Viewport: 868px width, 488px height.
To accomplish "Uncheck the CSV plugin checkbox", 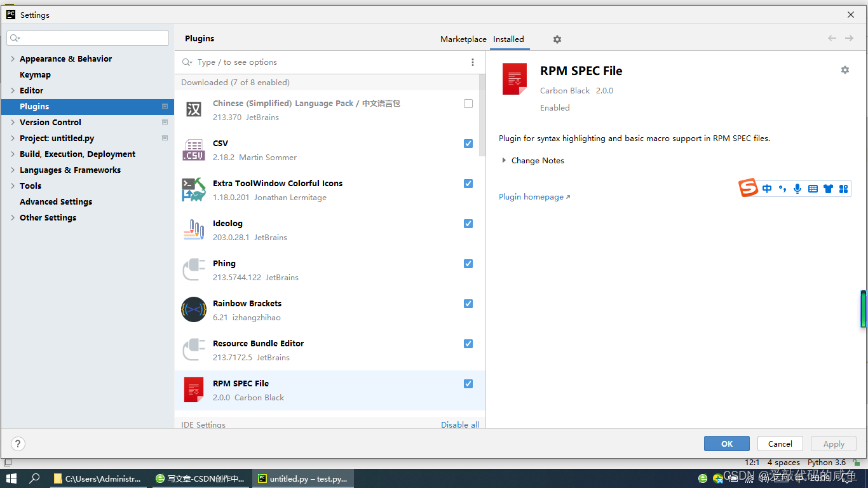I will pyautogui.click(x=468, y=144).
